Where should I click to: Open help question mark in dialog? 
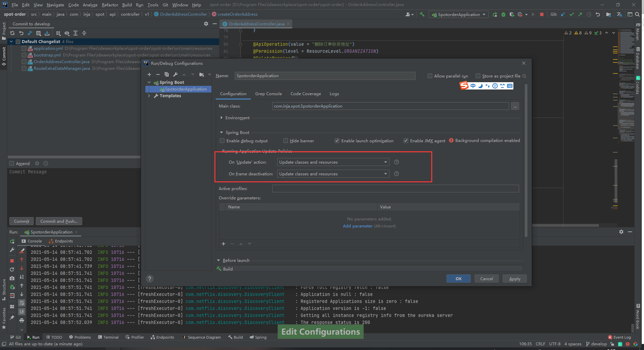tap(150, 279)
